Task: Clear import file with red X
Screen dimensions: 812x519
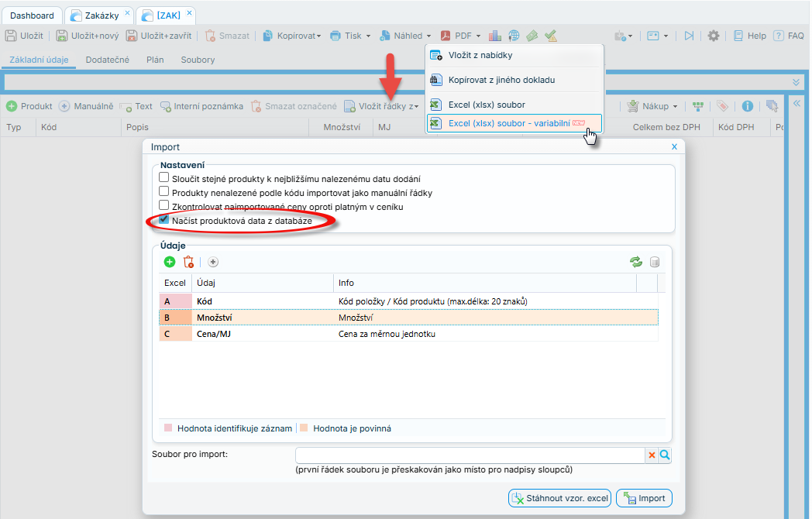Action: pos(652,455)
